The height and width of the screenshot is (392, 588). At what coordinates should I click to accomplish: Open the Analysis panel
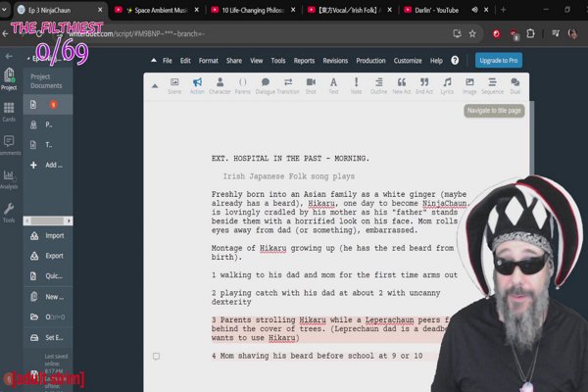[x=9, y=179]
